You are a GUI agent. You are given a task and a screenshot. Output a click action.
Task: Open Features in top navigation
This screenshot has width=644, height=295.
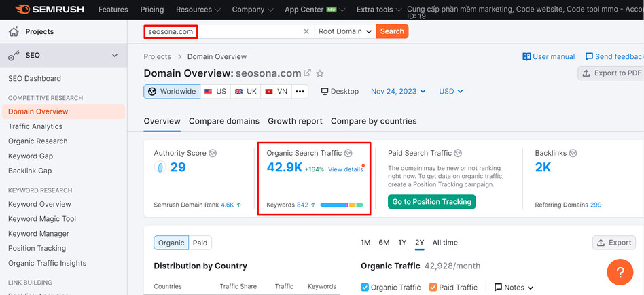coord(113,9)
